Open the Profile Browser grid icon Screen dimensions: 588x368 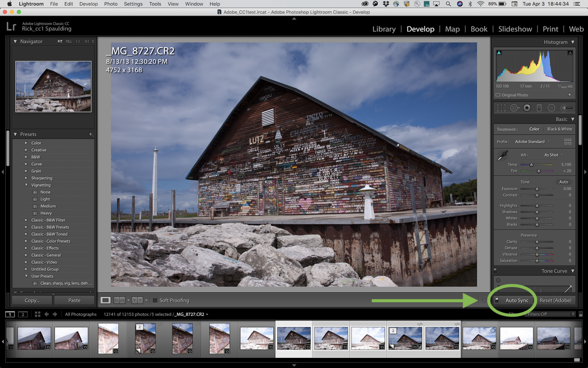click(x=567, y=142)
